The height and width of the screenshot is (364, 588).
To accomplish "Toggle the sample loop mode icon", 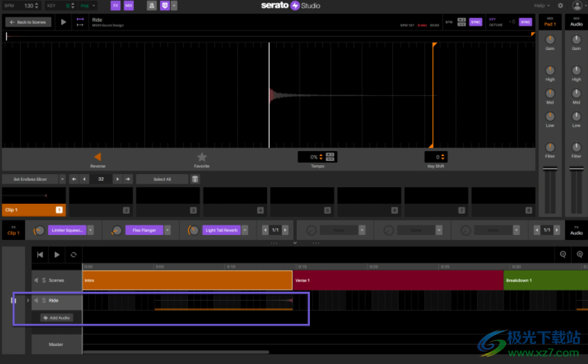I will pyautogui.click(x=80, y=22).
